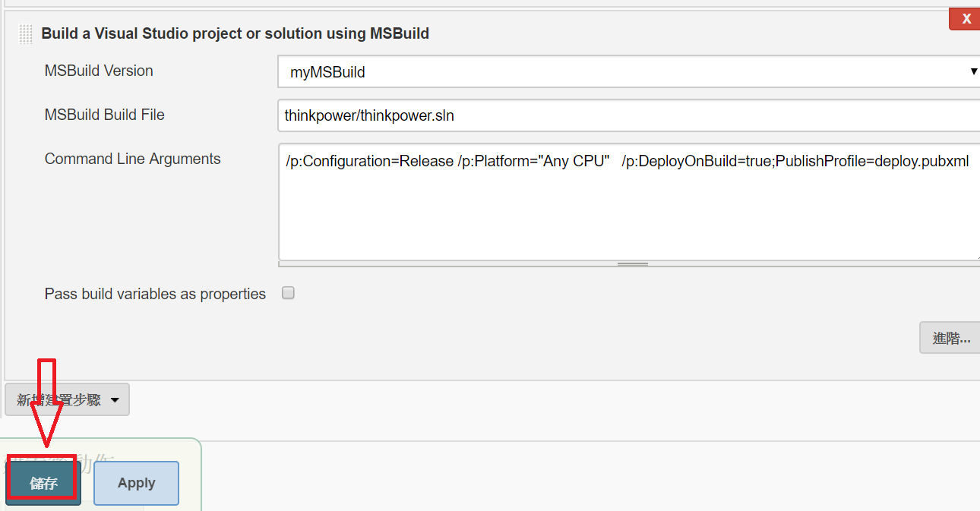980x511 pixels.
Task: Click the dropdown arrow on MSBuild Version selector
Action: point(973,71)
